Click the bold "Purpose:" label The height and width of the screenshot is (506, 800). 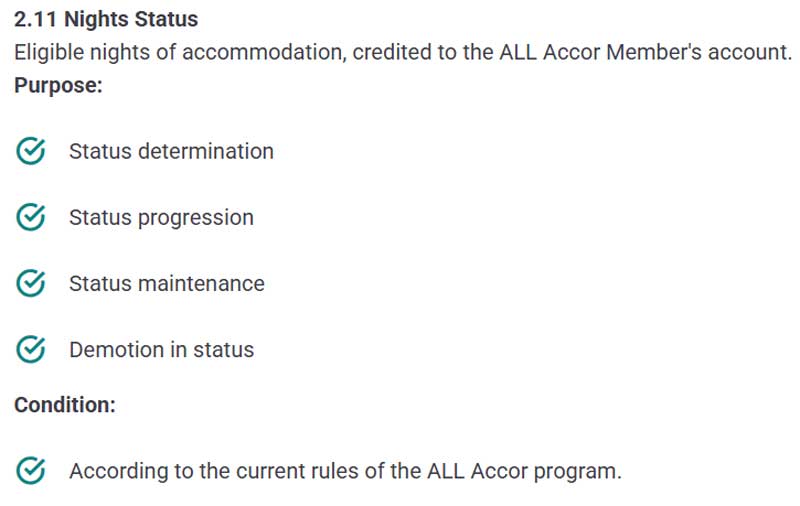[x=58, y=86]
